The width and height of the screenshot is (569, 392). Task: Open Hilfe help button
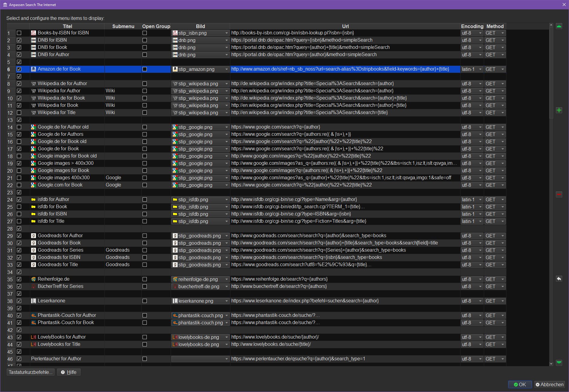tap(69, 372)
